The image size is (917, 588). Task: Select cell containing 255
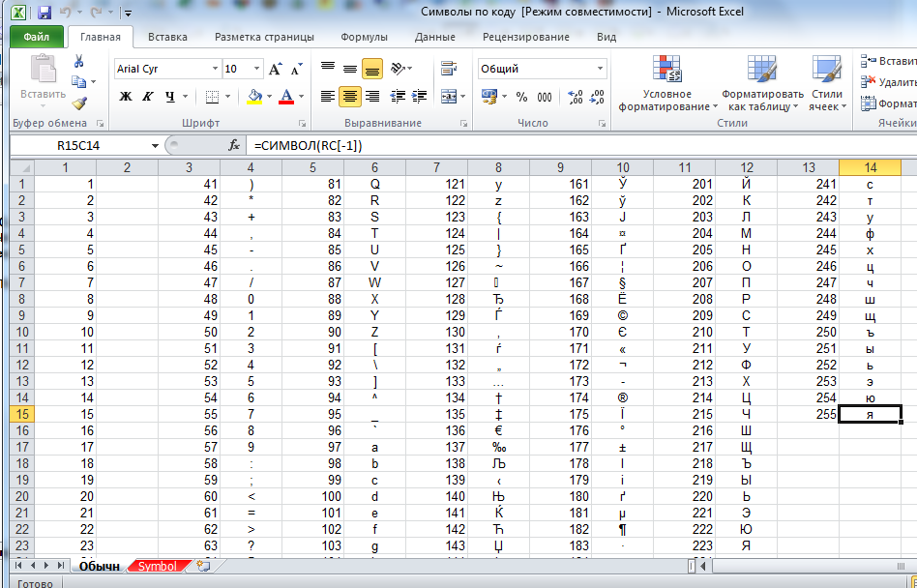(x=808, y=415)
